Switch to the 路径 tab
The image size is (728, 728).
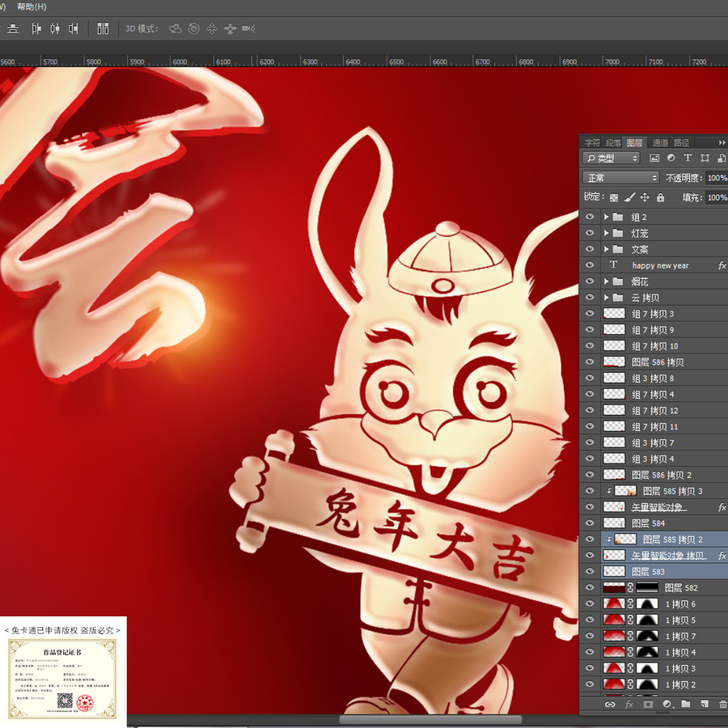[x=681, y=142]
